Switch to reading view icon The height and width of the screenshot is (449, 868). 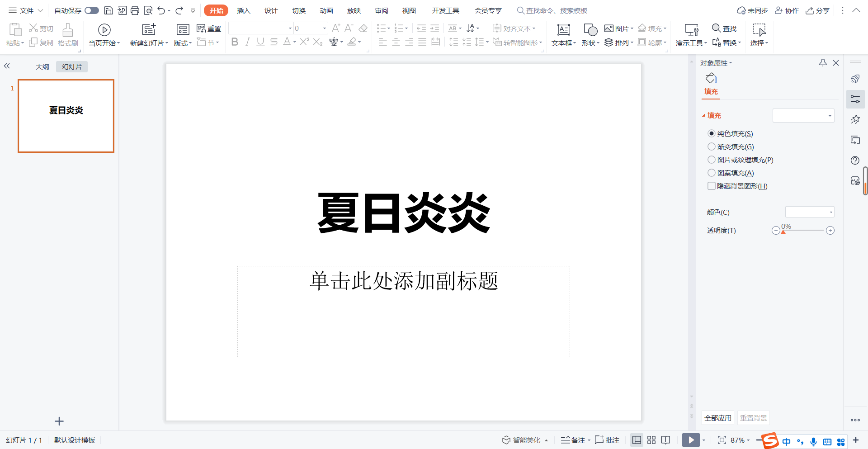(x=665, y=440)
